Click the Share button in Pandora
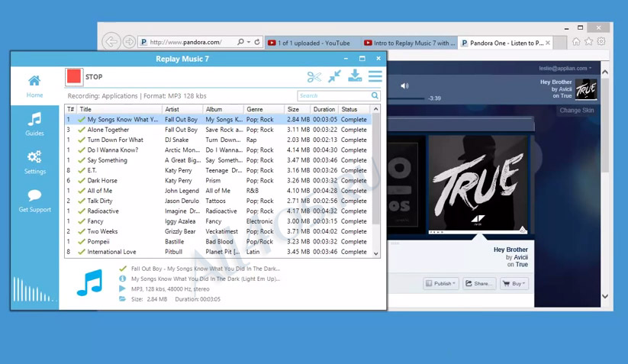The width and height of the screenshot is (628, 364). [479, 284]
